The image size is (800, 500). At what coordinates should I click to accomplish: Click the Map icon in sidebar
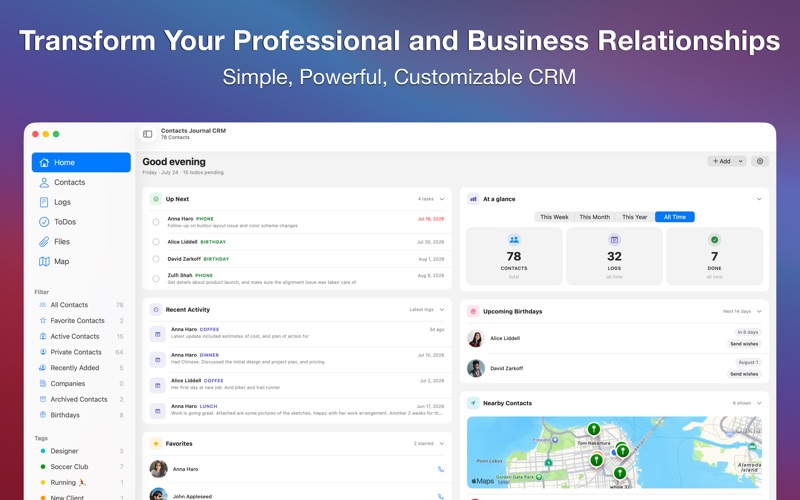pos(44,261)
